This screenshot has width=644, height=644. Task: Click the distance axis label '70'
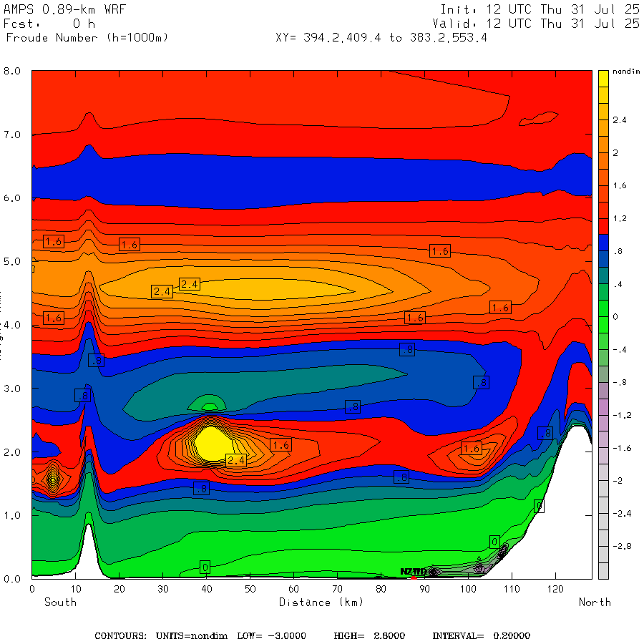pyautogui.click(x=337, y=590)
